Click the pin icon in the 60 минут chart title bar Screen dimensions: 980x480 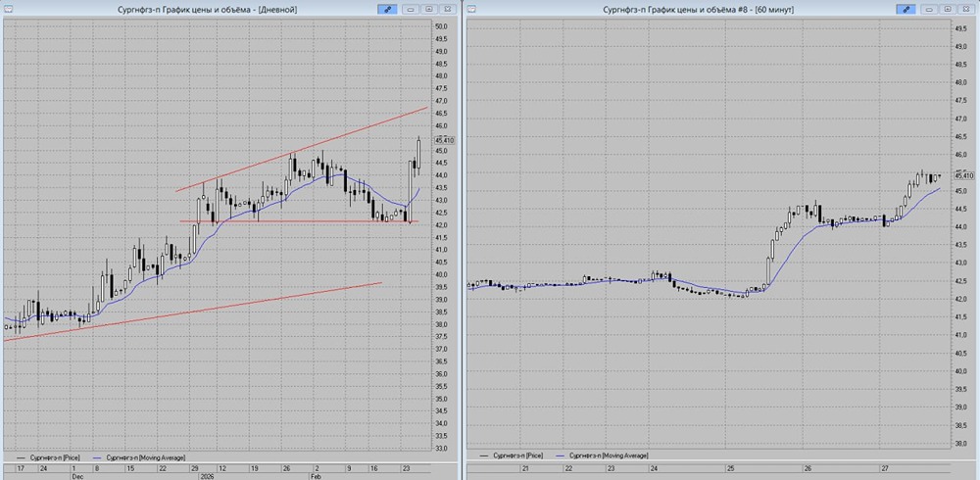906,9
